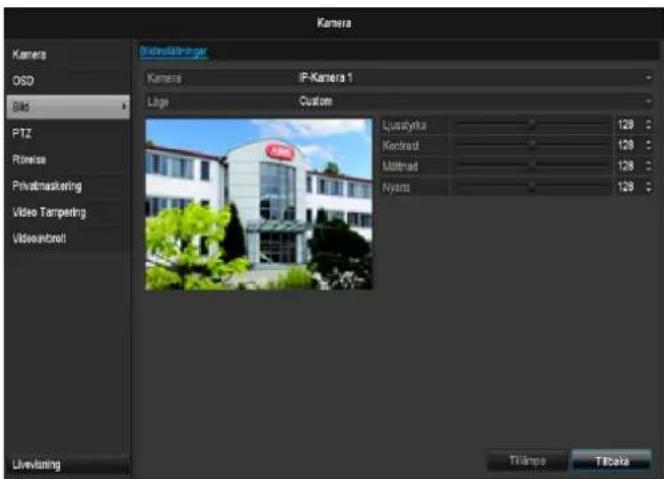
Task: Click the Nyans hue slider
Action: [532, 187]
